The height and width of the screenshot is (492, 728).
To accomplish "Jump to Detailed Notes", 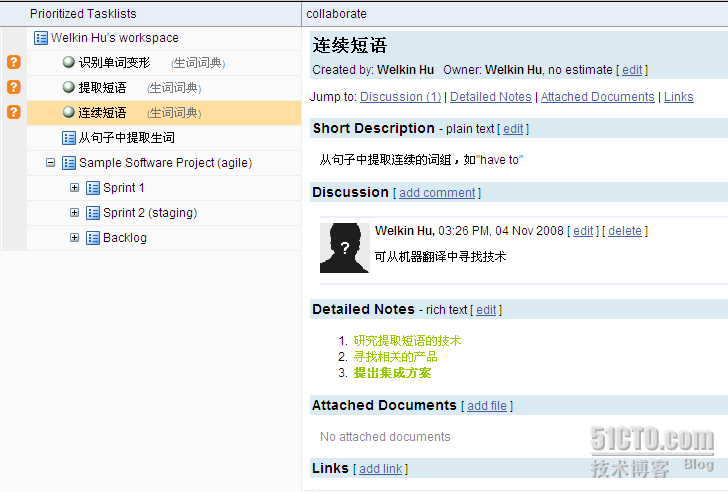I will point(491,97).
